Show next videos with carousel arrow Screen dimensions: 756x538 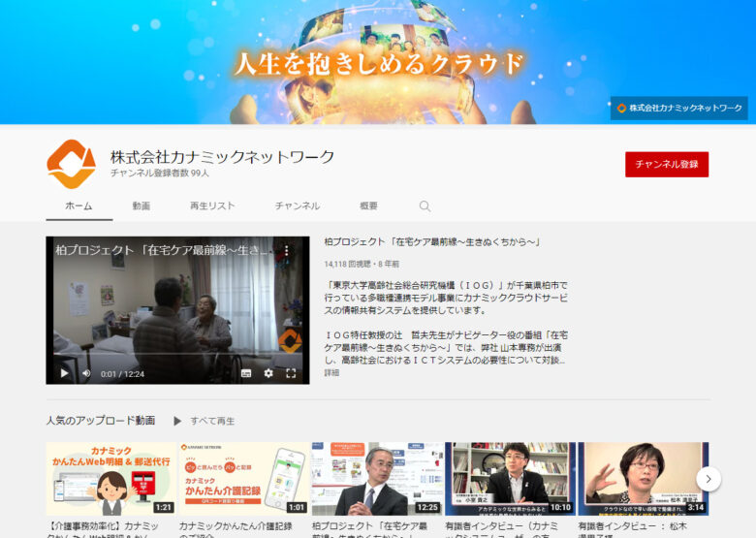tap(709, 479)
